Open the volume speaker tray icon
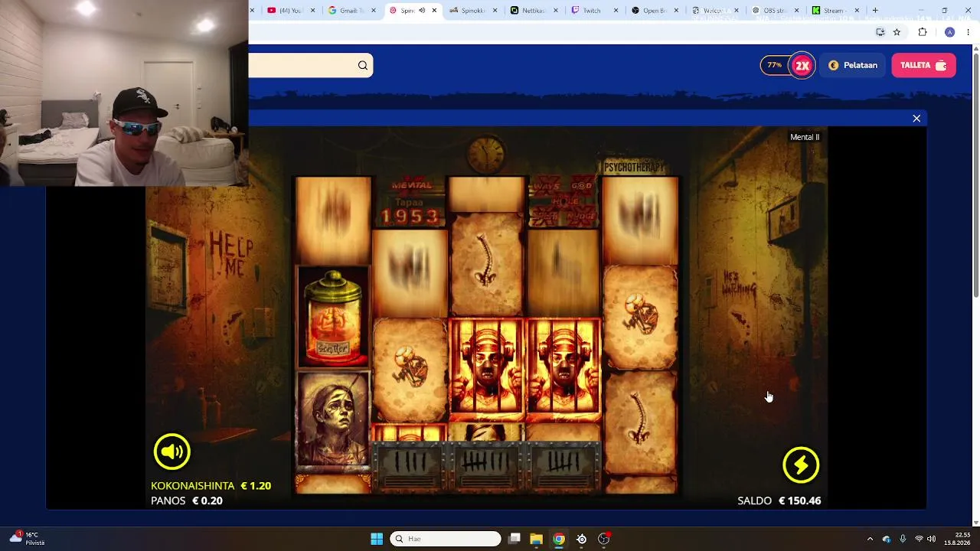980x551 pixels. click(932, 539)
